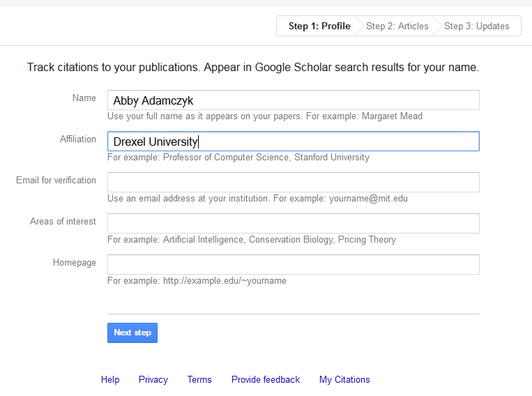
Task: Click the 'Homepage' field label
Action: pos(75,263)
